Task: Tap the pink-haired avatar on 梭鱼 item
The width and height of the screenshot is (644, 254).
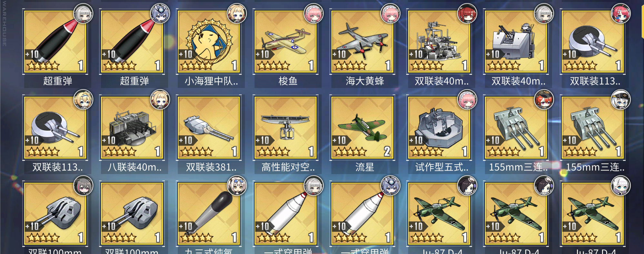Action: 314,14
